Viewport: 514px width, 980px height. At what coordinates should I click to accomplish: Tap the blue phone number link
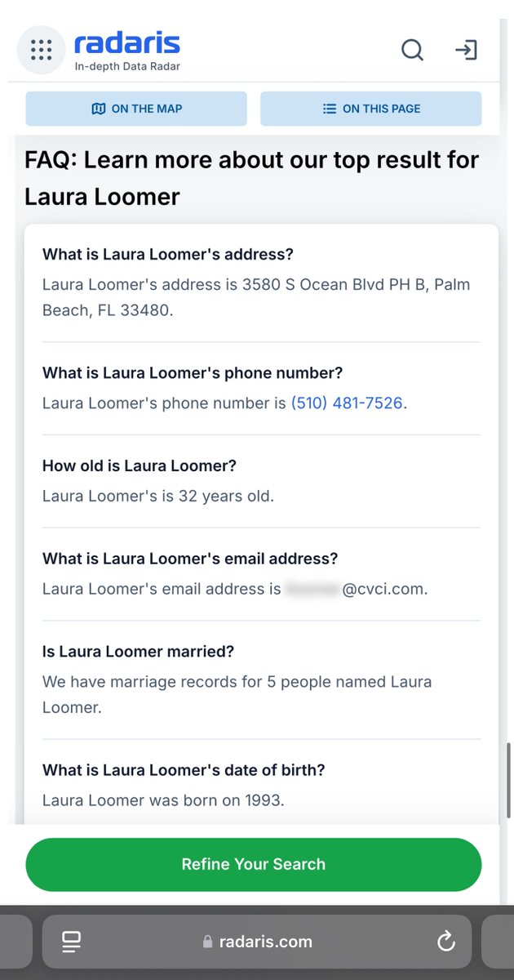[346, 403]
